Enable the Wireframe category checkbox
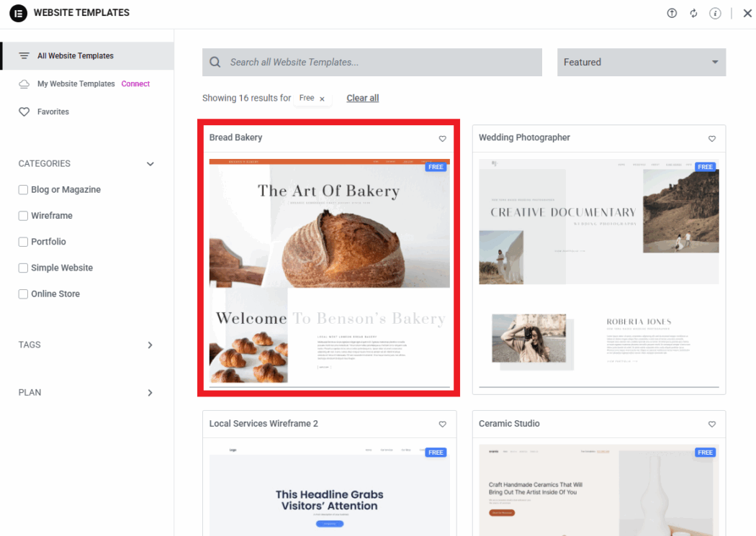The width and height of the screenshot is (756, 536). point(23,216)
